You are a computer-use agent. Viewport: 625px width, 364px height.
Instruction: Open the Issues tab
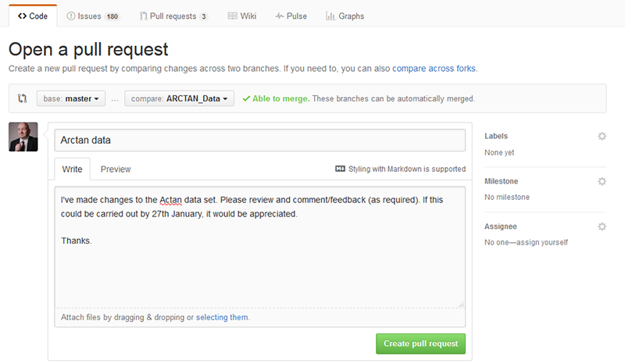(x=93, y=16)
